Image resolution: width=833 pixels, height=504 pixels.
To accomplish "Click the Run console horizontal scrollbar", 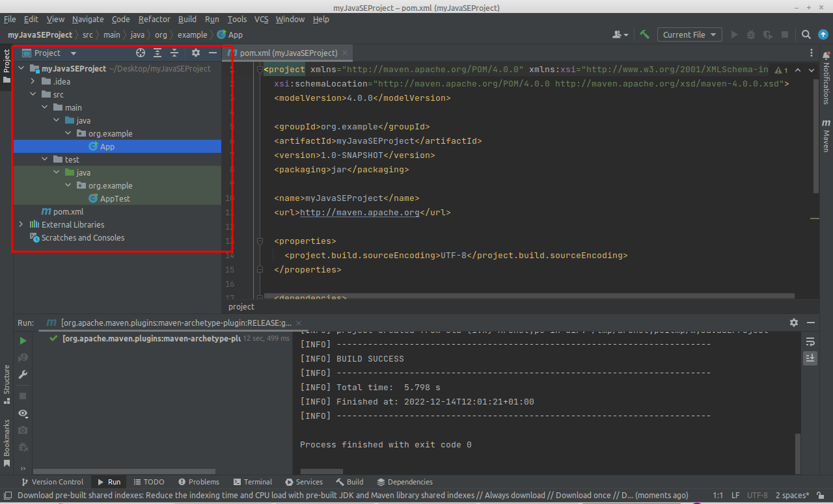I will pos(321,471).
